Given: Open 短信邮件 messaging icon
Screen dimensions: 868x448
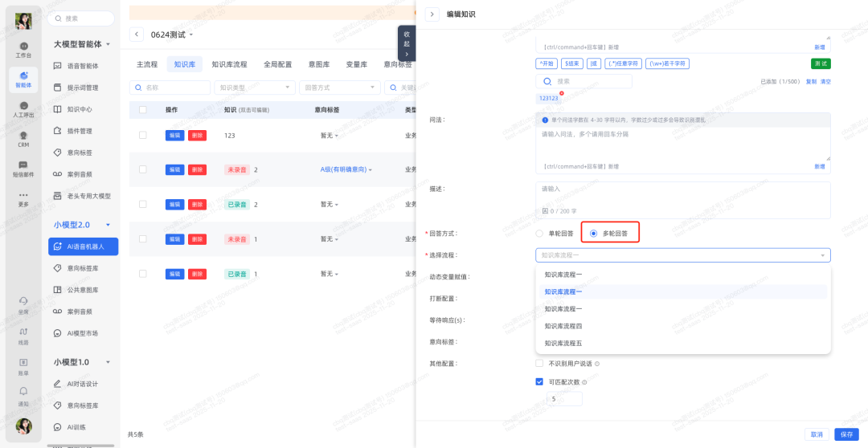Looking at the screenshot, I should coord(23,167).
